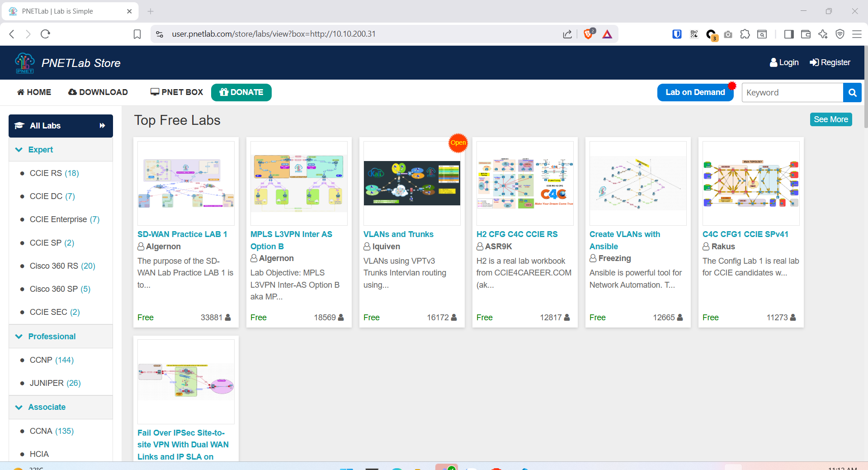Screen dimensions: 868x470
Task: Open C4C CFG1 CCIE SPv41 link
Action: tap(745, 234)
